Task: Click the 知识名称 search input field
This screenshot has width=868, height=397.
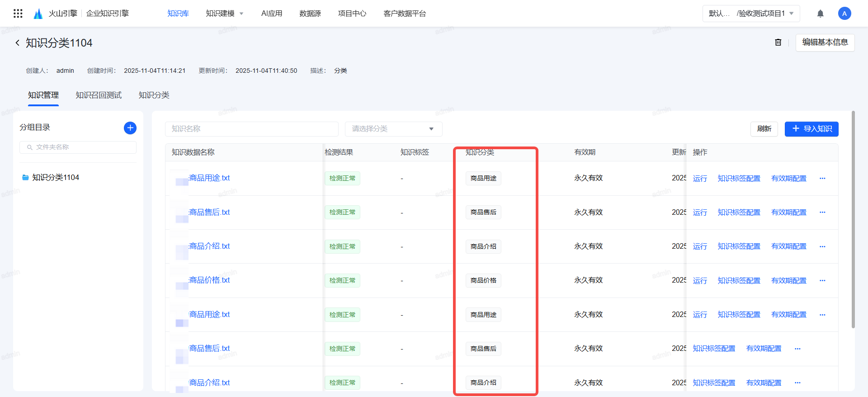Action: [251, 129]
